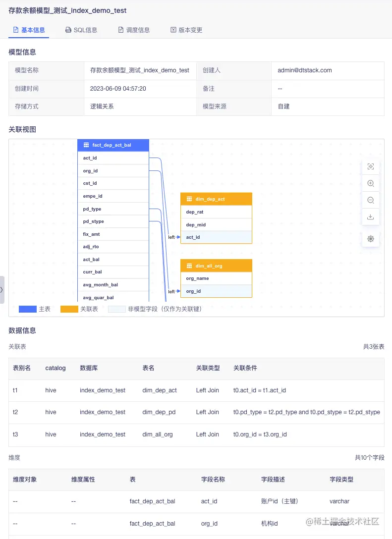Select org_id field in fact_dep_act_bal

click(113, 171)
